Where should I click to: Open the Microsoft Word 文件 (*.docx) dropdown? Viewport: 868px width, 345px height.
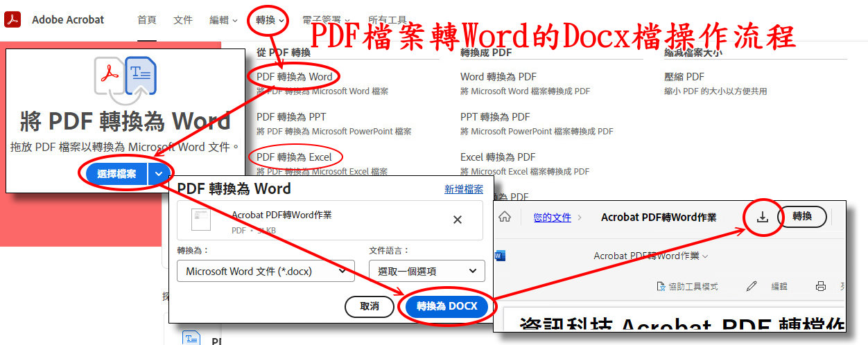(x=266, y=271)
